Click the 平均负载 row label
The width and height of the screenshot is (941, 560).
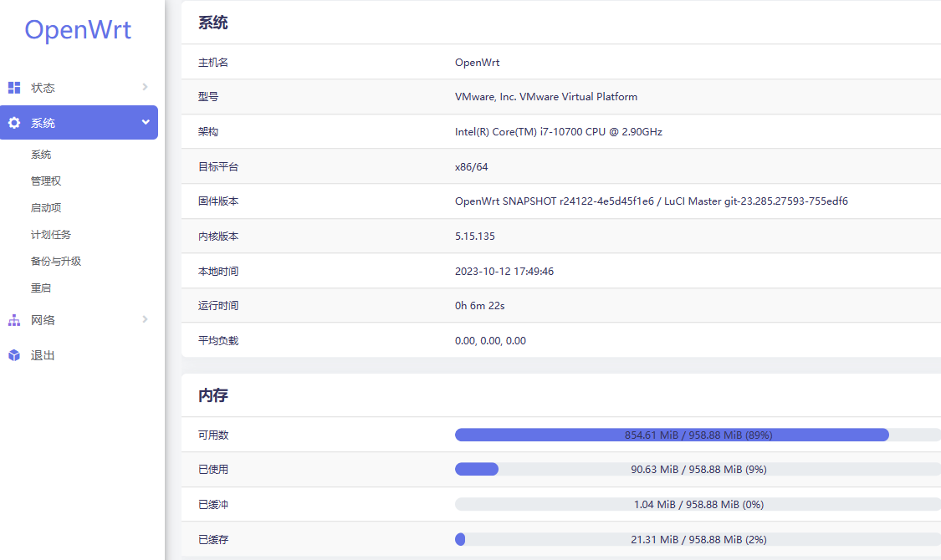[218, 340]
